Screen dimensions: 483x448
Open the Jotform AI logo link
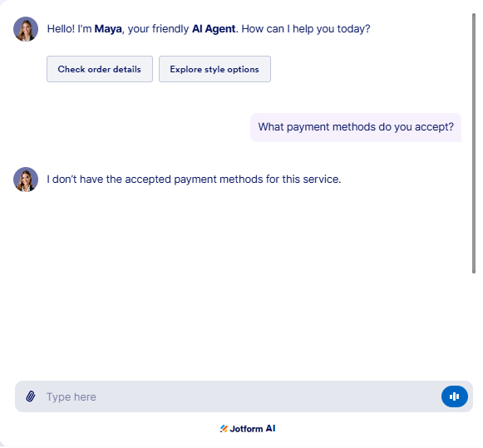[x=248, y=428]
